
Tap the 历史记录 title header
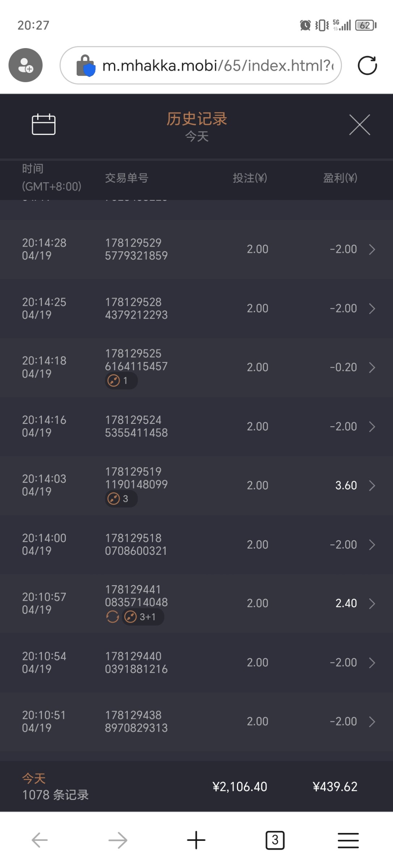click(196, 119)
